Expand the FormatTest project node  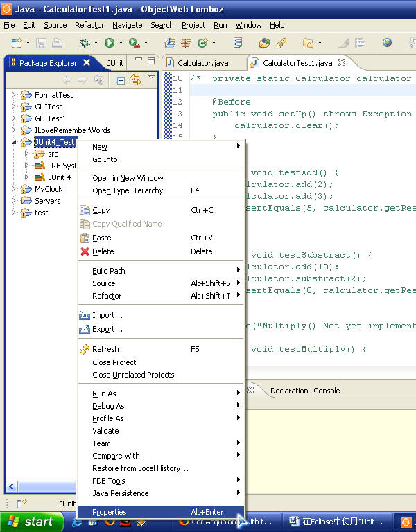pyautogui.click(x=13, y=95)
